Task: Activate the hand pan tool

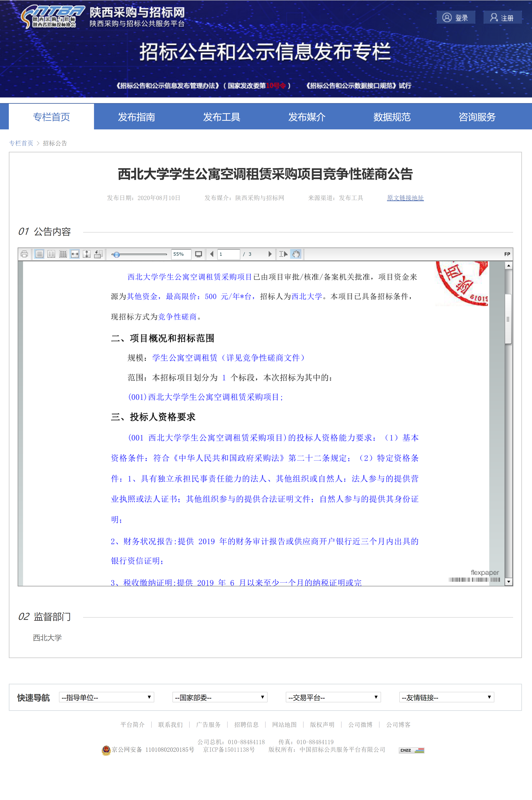Action: tap(296, 254)
